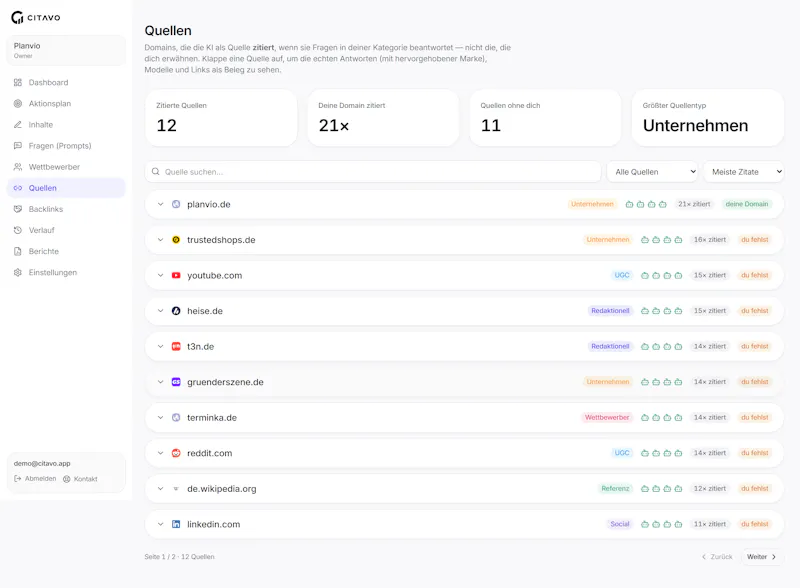800x588 pixels.
Task: Click the t3n.de favicon
Action: [176, 347]
